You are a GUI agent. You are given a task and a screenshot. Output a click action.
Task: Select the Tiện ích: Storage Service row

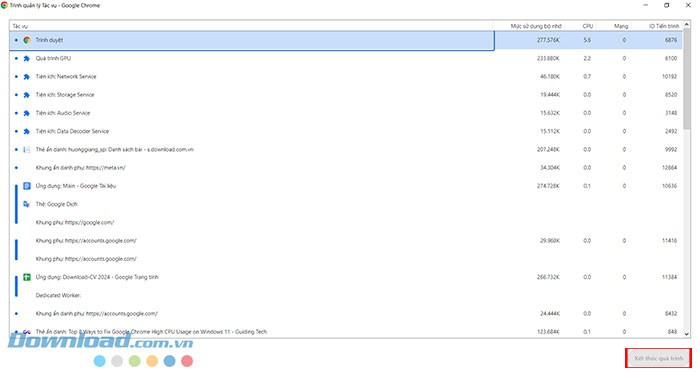346,95
